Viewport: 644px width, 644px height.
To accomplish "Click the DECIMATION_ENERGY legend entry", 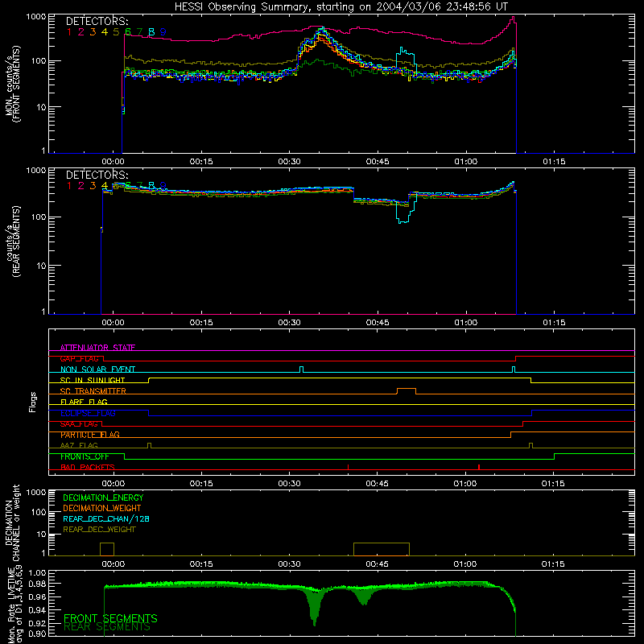I will tap(103, 497).
